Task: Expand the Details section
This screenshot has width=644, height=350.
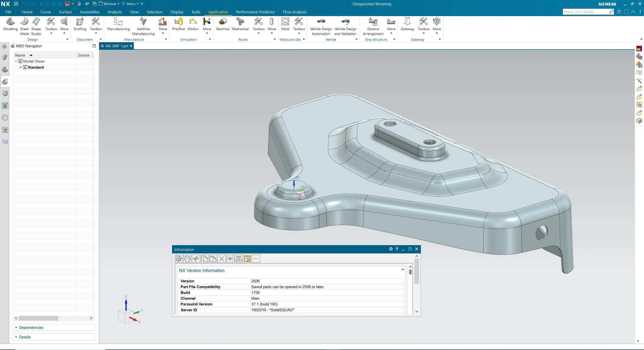Action: [54, 337]
